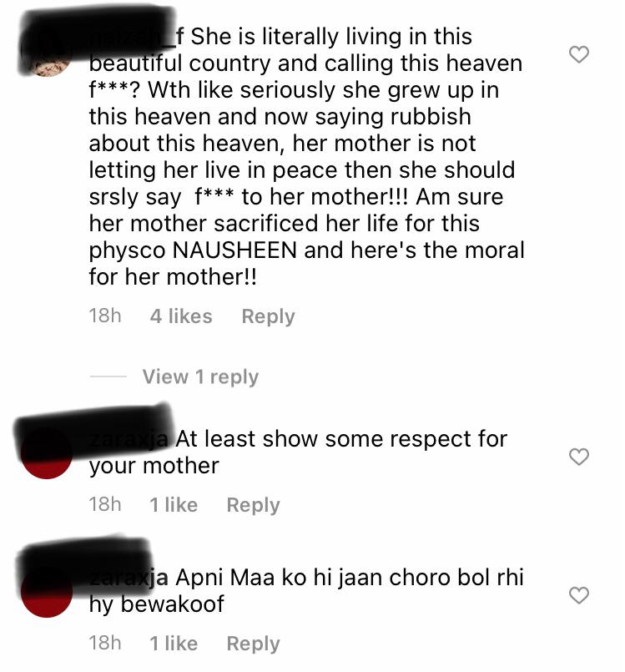Reply to 'At least show some respect' comment
625x672 pixels.
253,505
